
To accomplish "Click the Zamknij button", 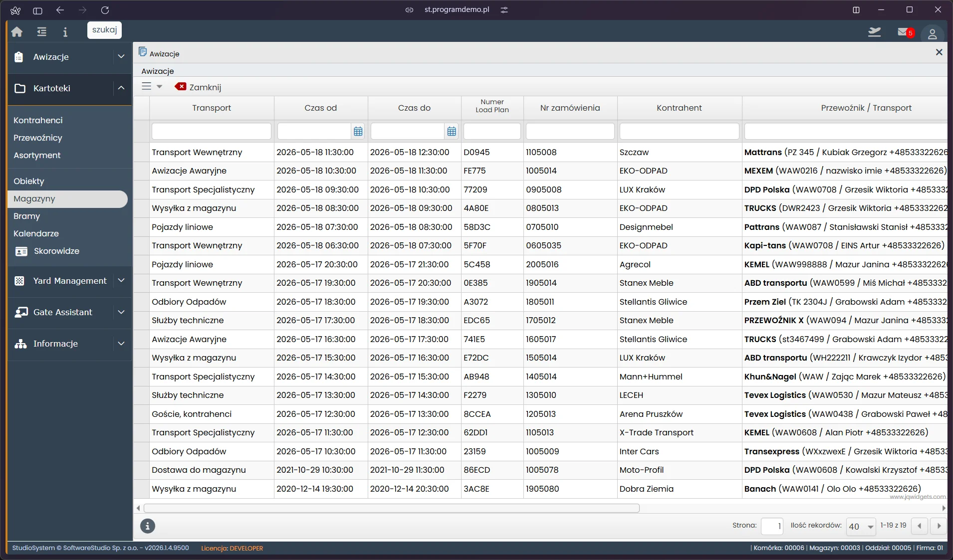I will pos(198,87).
